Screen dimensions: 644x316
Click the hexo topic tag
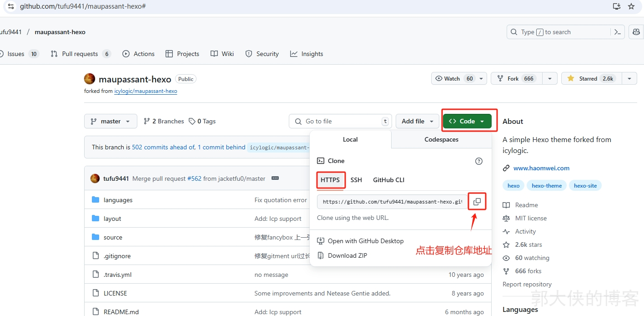click(x=513, y=185)
